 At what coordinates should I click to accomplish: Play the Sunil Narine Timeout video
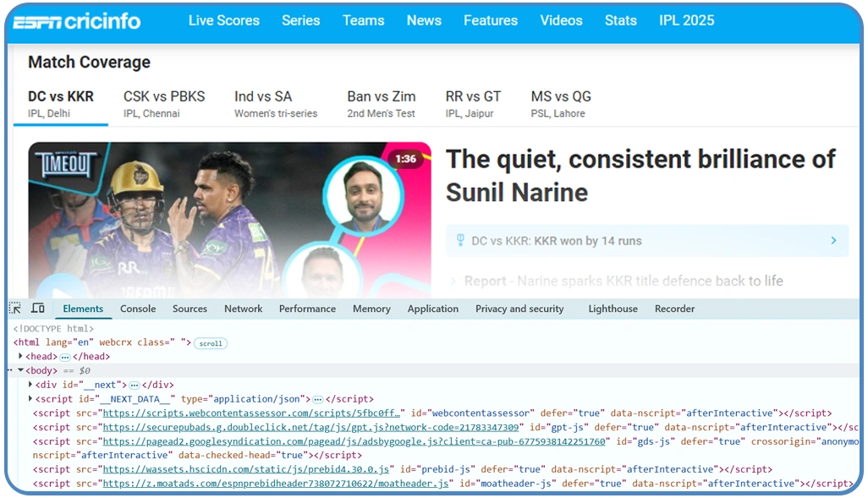[51, 289]
